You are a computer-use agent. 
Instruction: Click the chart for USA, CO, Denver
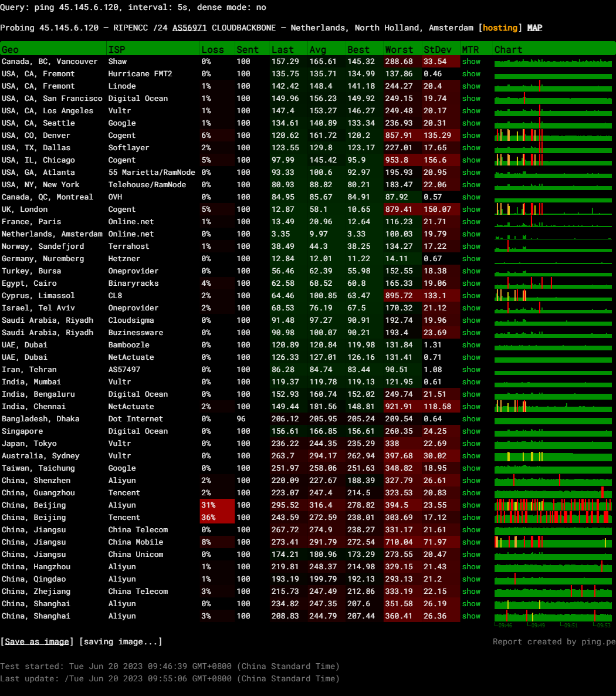(553, 136)
